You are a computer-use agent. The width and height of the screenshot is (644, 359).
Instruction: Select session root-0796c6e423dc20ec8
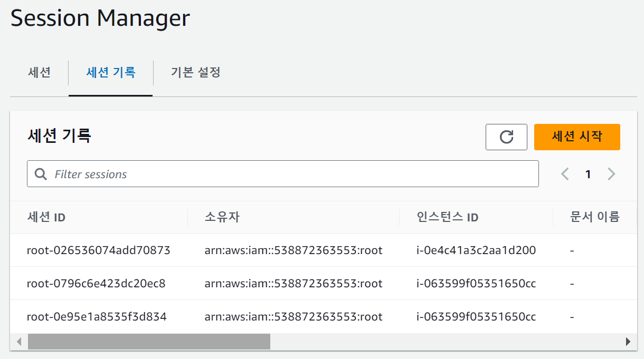point(96,284)
